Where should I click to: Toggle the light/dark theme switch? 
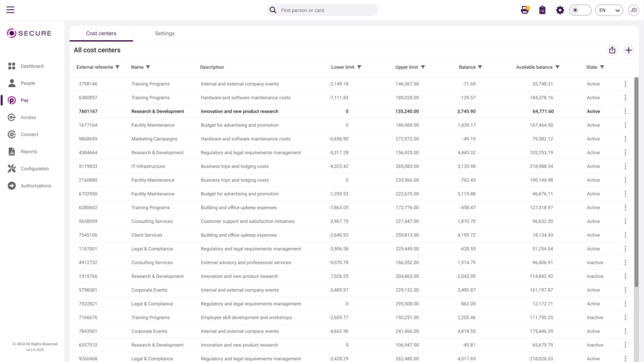[x=580, y=10]
